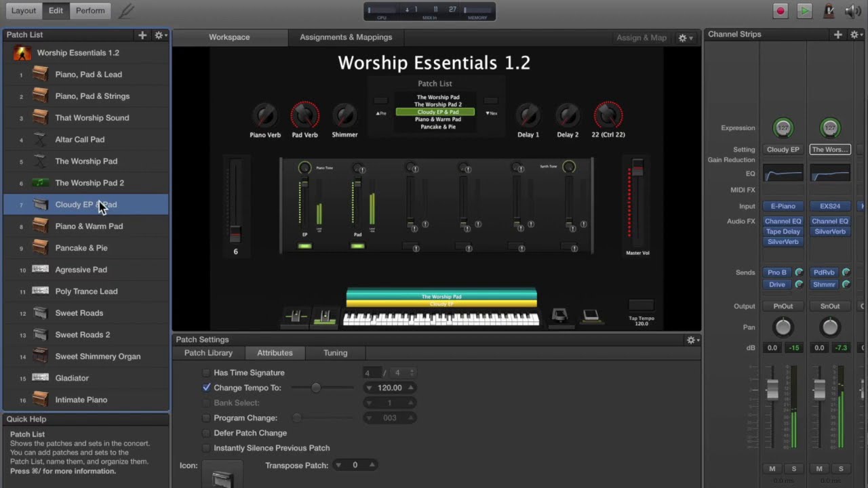The width and height of the screenshot is (868, 488).
Task: Click the Shimmer knob
Action: tap(344, 115)
